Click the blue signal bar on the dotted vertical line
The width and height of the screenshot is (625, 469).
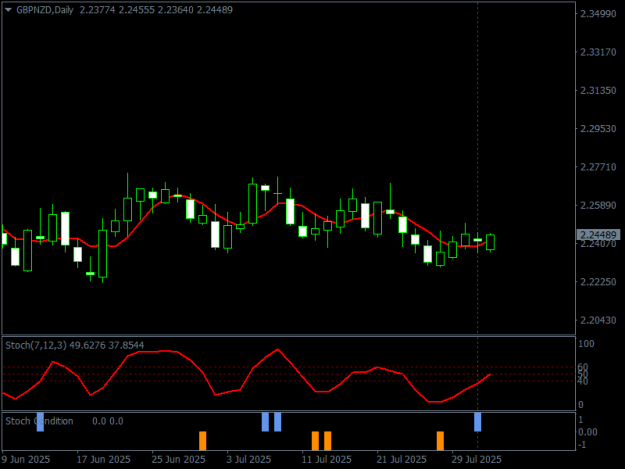click(478, 422)
